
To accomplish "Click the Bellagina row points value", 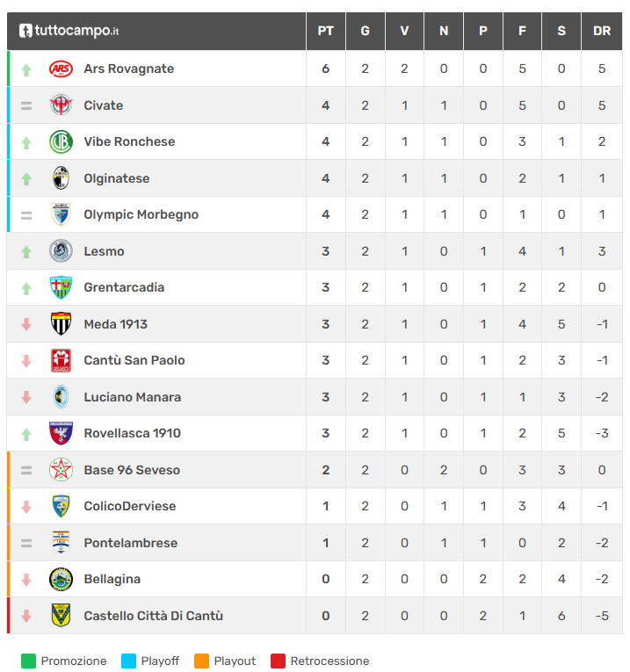I will click(x=325, y=579).
